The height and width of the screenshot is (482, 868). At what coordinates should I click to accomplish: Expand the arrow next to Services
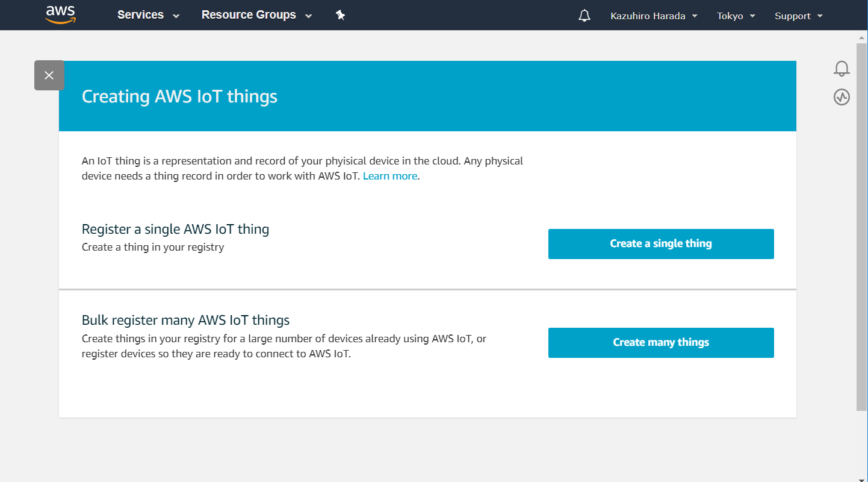(x=176, y=16)
